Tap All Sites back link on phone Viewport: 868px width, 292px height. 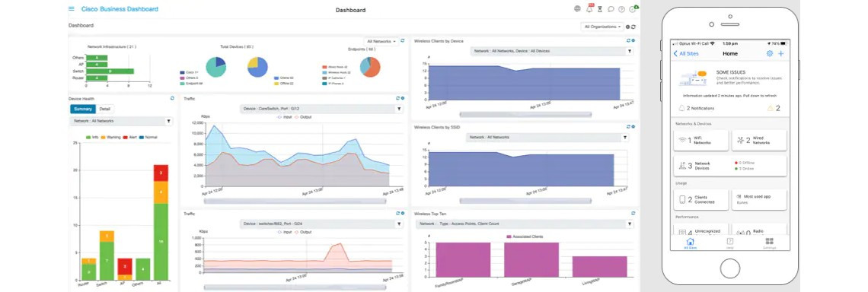(686, 54)
